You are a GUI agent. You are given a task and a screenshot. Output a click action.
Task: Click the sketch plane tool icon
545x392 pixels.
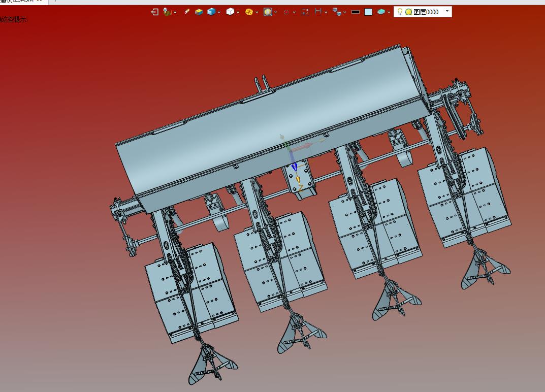point(168,12)
